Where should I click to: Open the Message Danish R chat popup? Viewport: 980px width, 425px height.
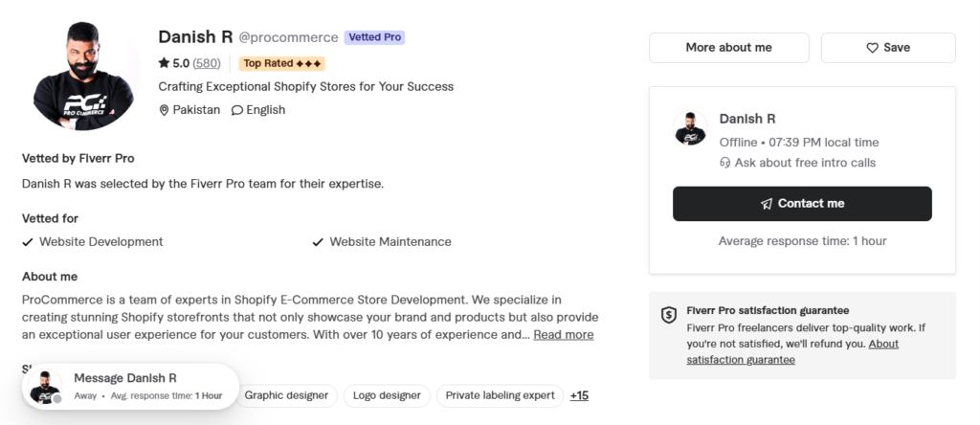pyautogui.click(x=130, y=387)
